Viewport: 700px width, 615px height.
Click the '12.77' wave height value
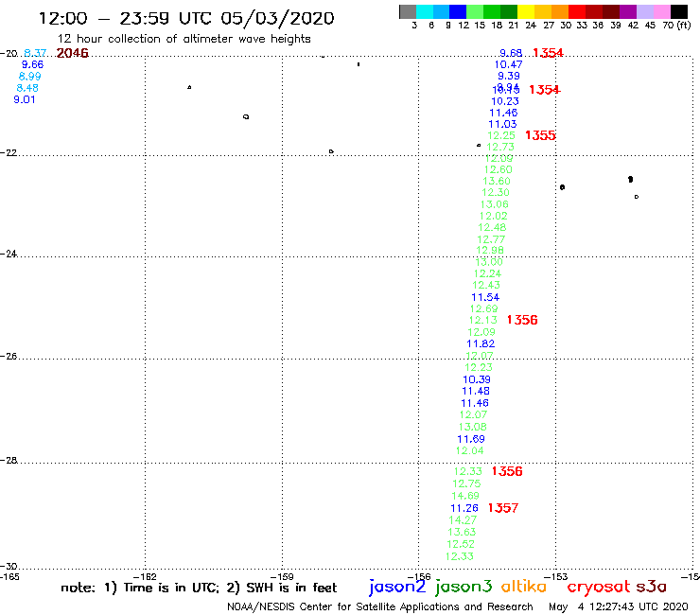point(491,239)
